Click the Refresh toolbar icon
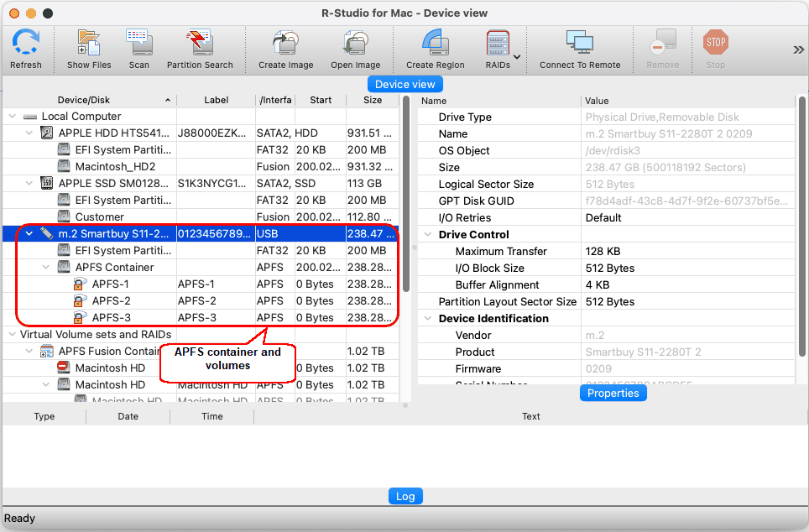 [x=26, y=42]
